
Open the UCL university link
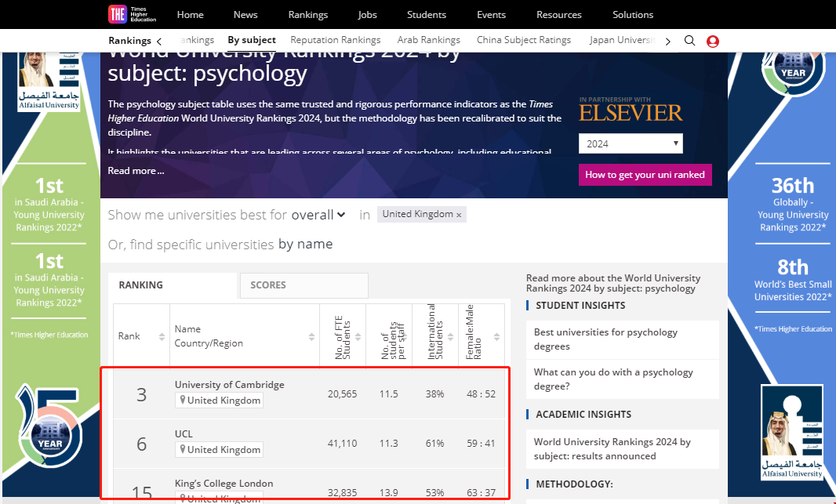point(184,434)
